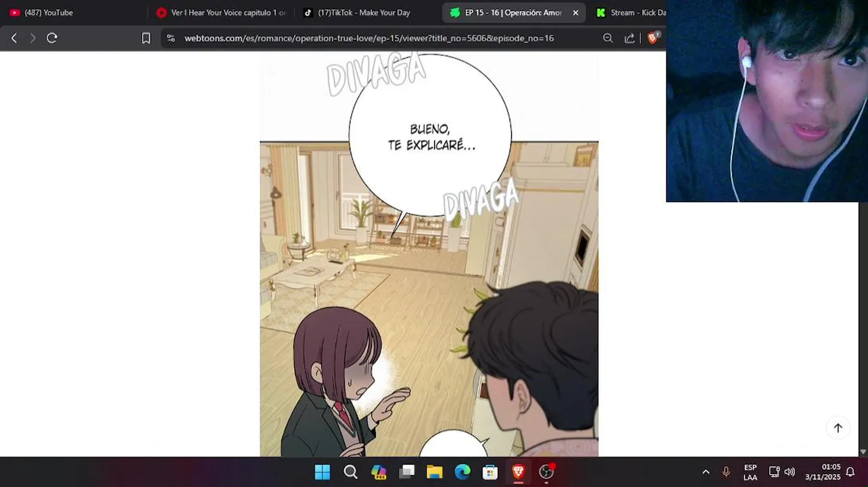Open Task View on taskbar
The width and height of the screenshot is (868, 487).
pos(406,472)
